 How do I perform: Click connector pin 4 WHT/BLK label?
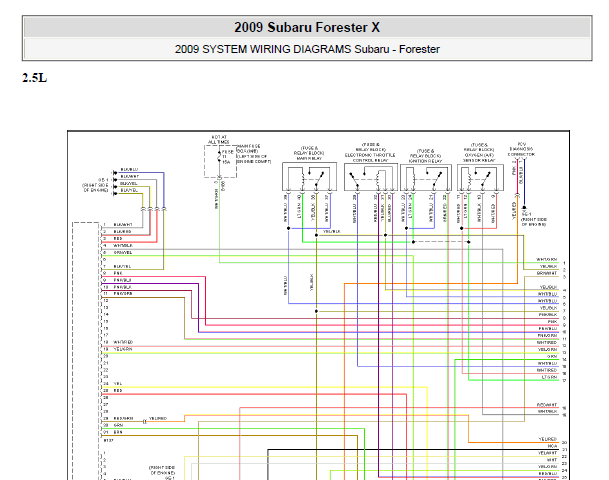pyautogui.click(x=123, y=245)
